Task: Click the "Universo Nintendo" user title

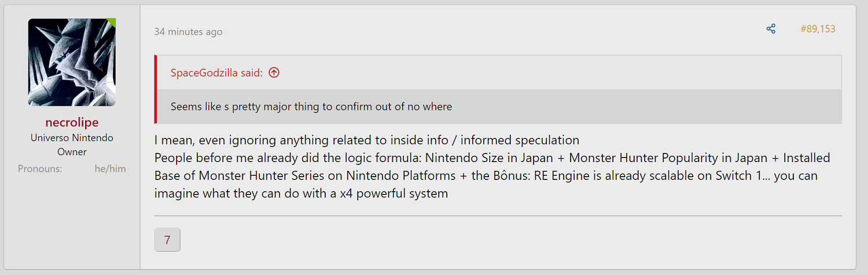Action: (72, 138)
